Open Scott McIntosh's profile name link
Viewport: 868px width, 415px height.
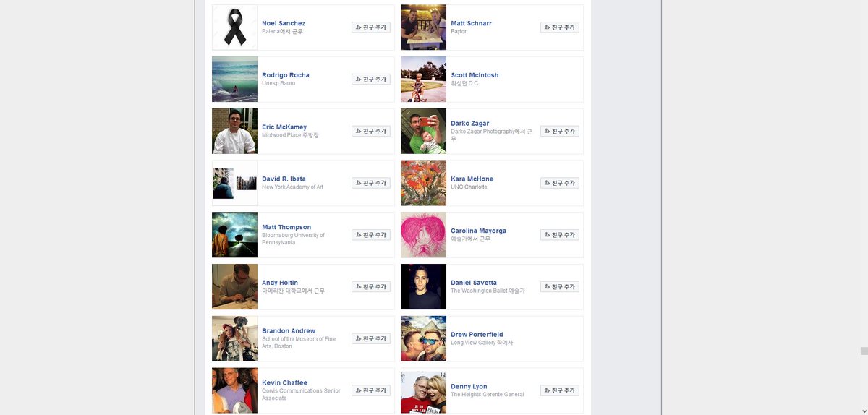click(x=475, y=75)
